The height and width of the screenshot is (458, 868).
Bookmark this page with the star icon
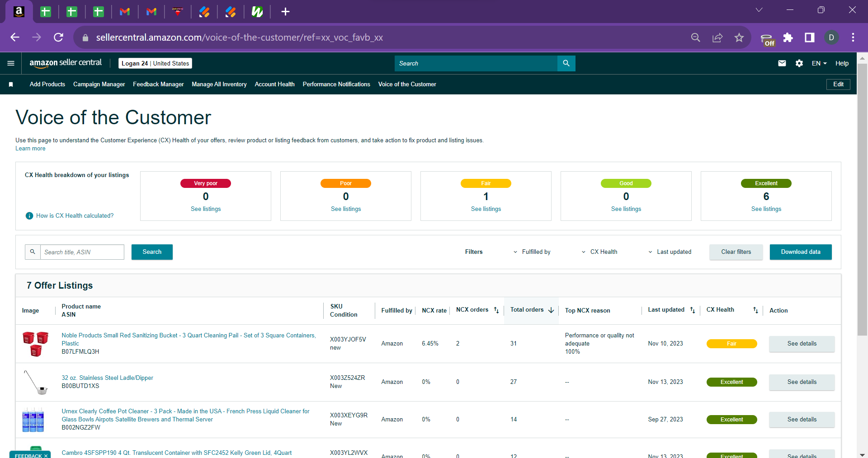[x=739, y=37]
